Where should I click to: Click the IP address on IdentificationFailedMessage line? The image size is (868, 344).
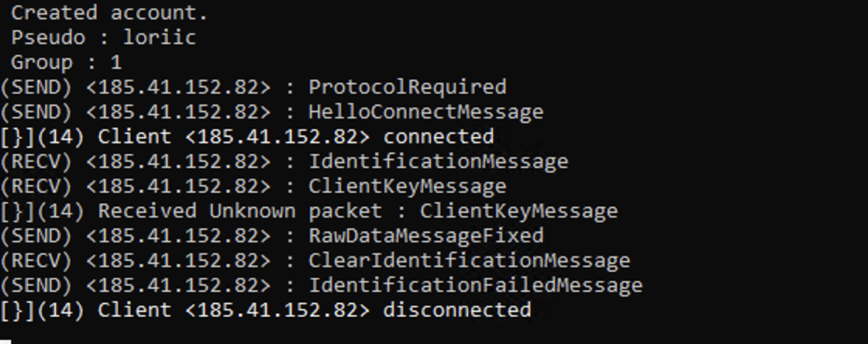[178, 285]
